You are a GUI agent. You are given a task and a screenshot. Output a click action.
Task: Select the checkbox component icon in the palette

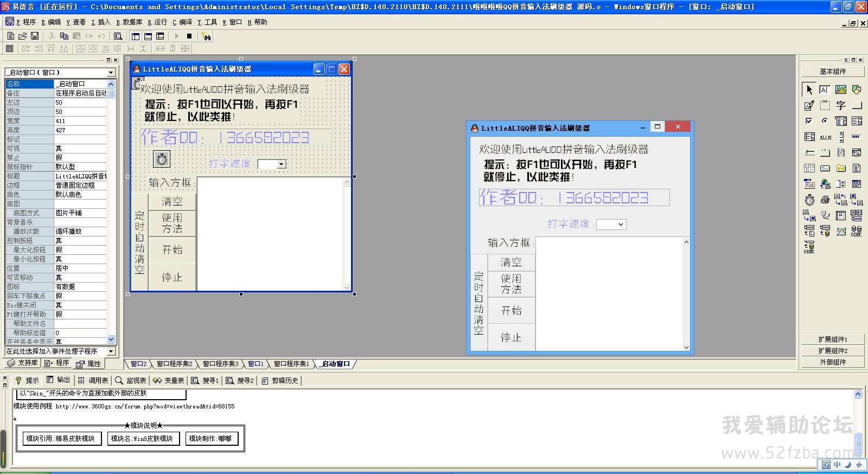tap(809, 121)
